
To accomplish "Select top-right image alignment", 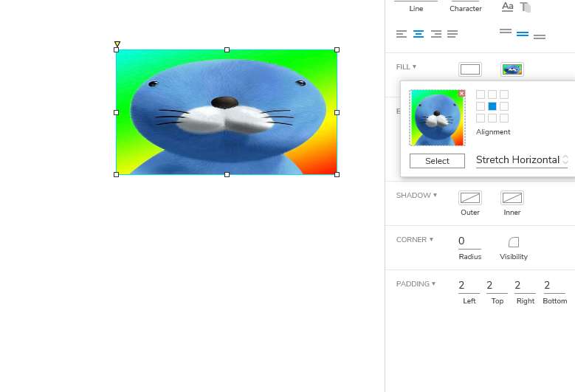I will 504,94.
